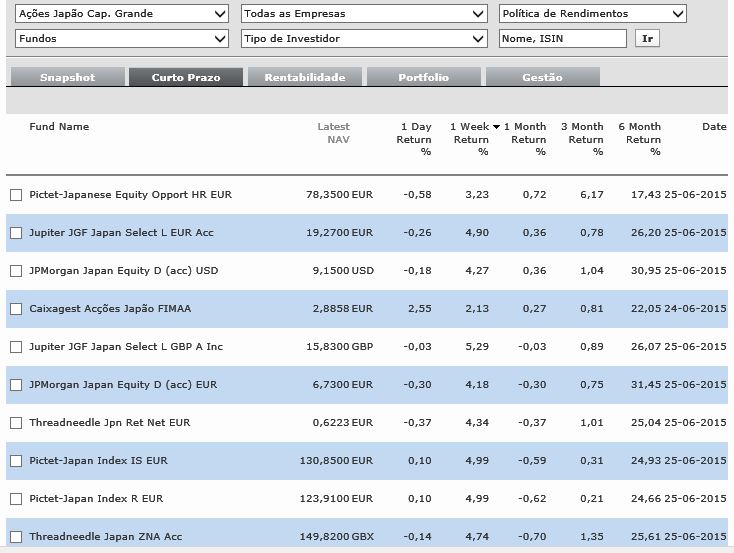Sort by the Date column header
Viewport: 734px width, 553px height.
tap(714, 126)
